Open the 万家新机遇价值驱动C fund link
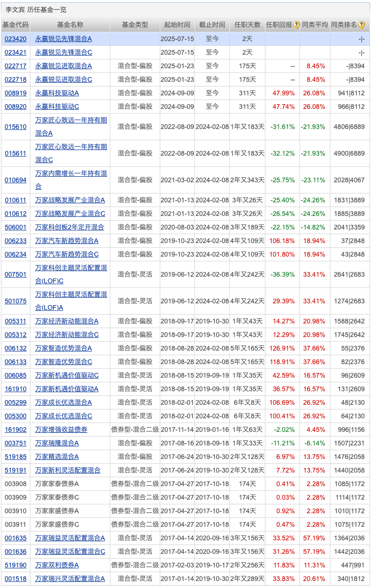The width and height of the screenshot is (371, 588). tap(67, 375)
